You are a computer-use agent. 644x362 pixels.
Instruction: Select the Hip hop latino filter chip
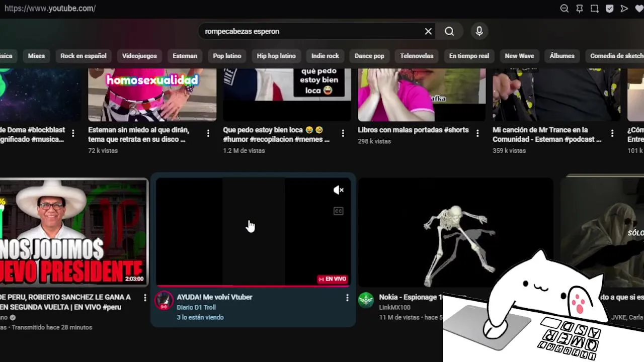pyautogui.click(x=276, y=56)
